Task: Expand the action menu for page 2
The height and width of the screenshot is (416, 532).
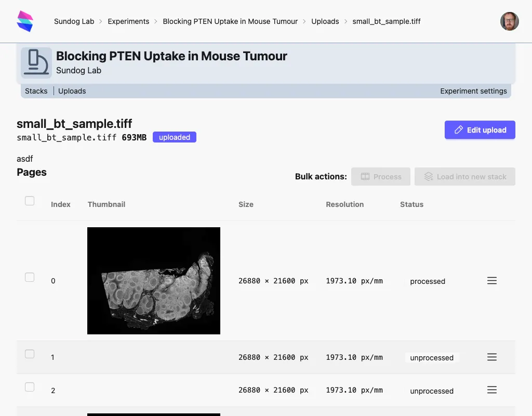Action: [x=491, y=389]
